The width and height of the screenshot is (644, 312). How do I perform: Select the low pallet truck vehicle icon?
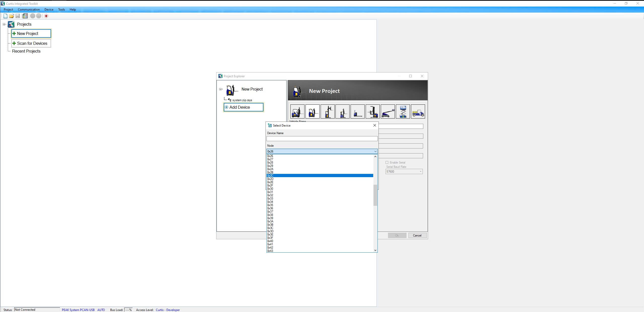[358, 111]
